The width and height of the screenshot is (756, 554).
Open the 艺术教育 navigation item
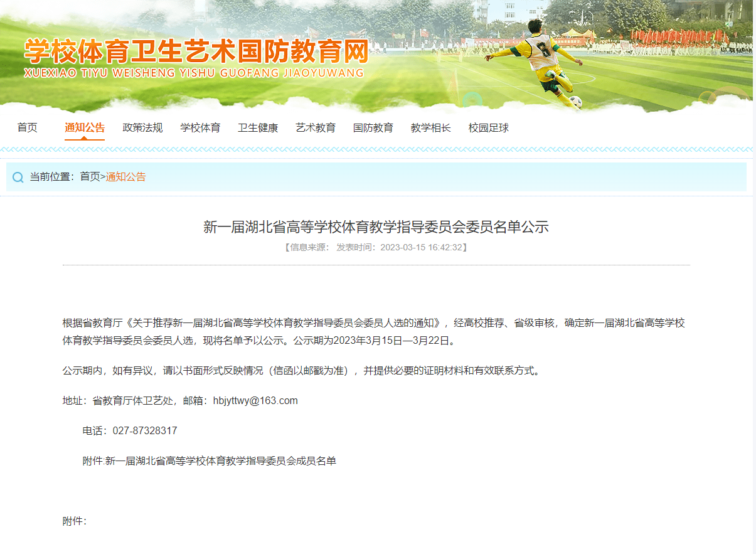[316, 128]
